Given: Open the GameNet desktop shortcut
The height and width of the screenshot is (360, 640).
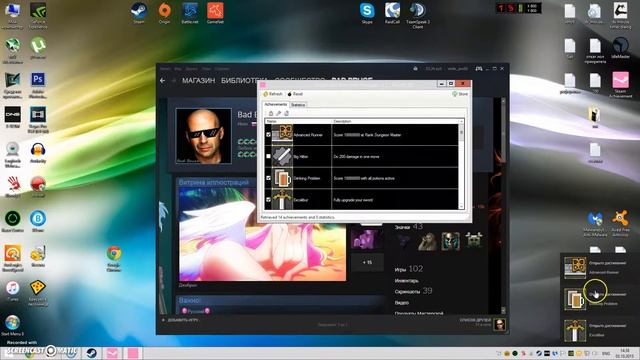Looking at the screenshot, I should (215, 13).
